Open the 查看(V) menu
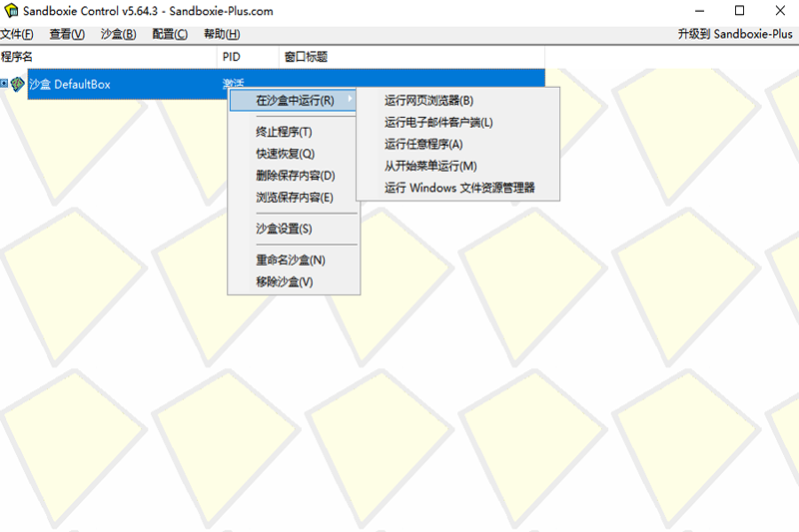 [67, 34]
